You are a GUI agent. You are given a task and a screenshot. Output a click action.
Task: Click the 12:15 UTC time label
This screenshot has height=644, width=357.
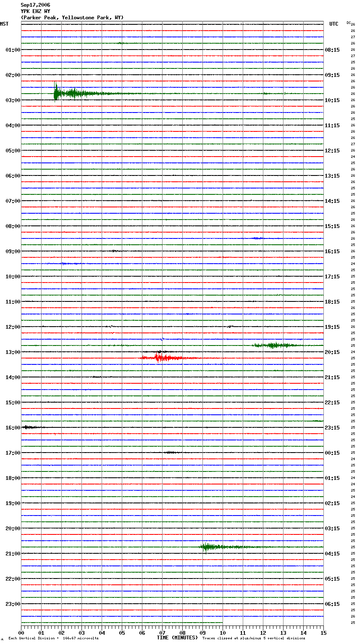coord(332,151)
